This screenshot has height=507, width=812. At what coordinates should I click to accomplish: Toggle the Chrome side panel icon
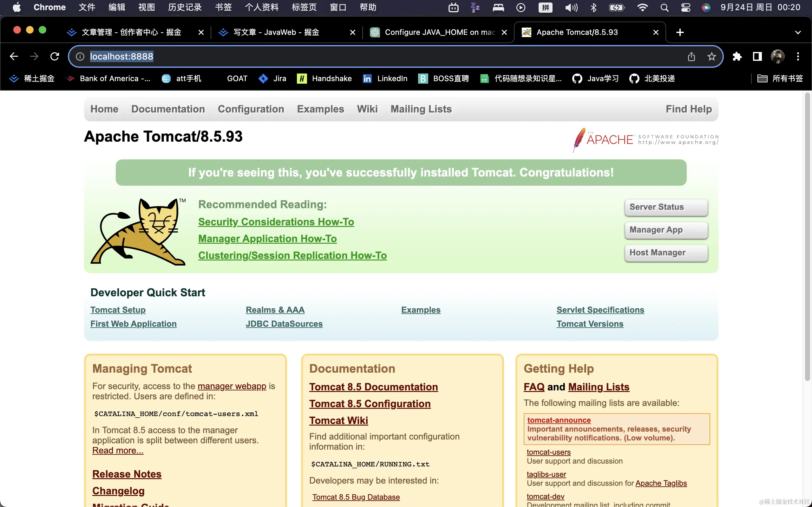tap(757, 56)
